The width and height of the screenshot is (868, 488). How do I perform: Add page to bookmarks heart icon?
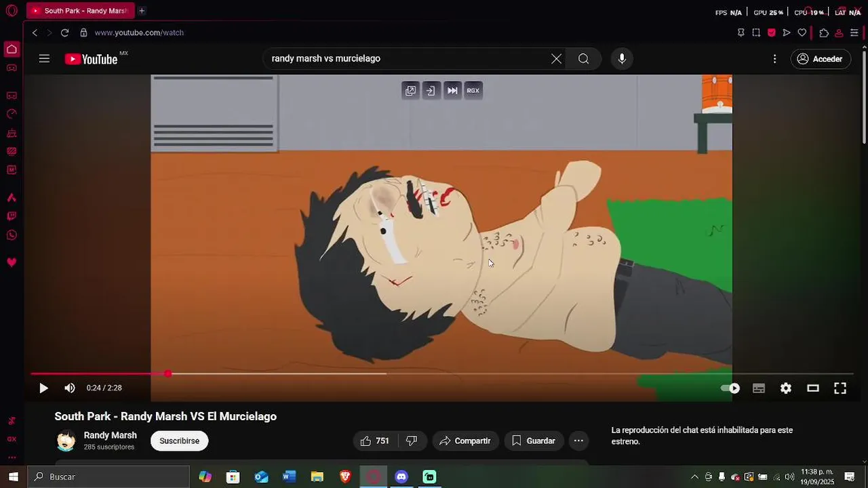(802, 33)
